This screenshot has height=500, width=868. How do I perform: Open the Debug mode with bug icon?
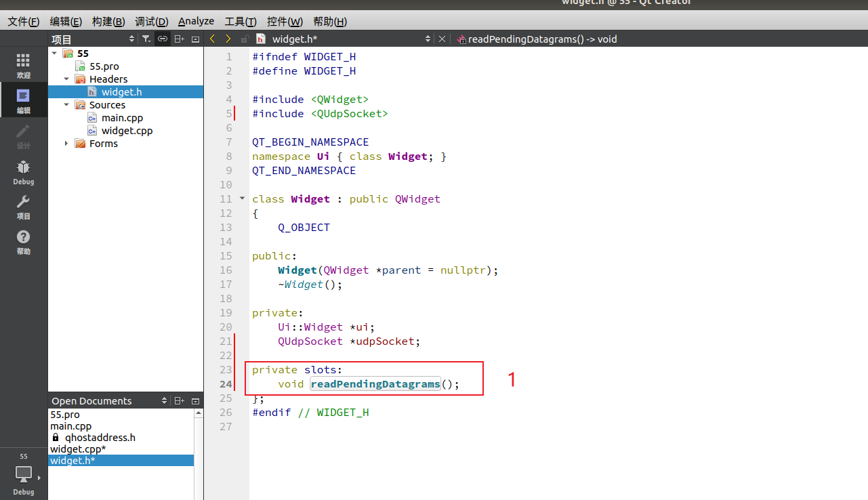(24, 171)
